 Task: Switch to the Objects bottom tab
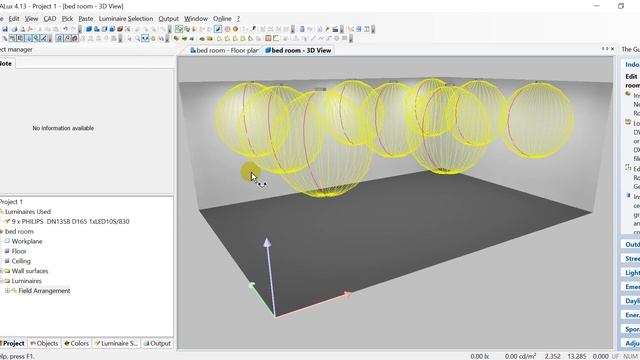coord(44,343)
